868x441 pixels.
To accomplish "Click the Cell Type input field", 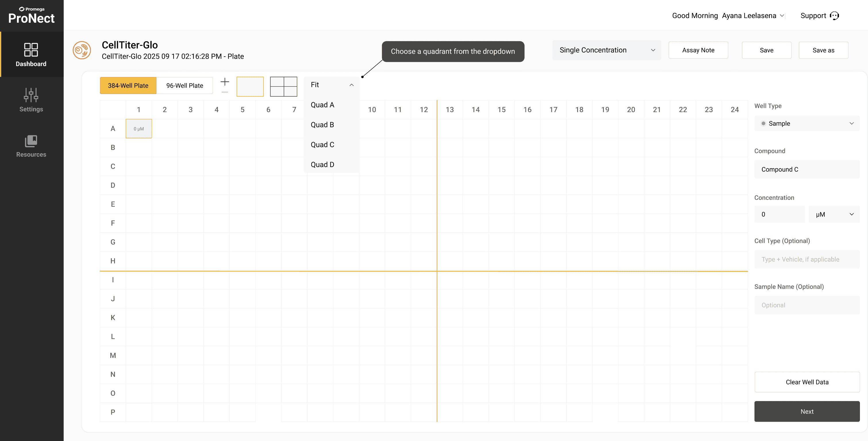I will pyautogui.click(x=807, y=259).
